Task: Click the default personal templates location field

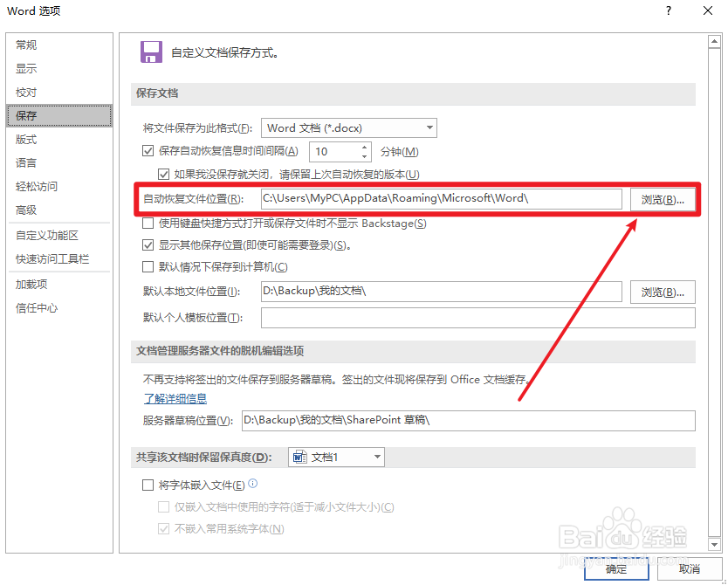Action: click(477, 318)
